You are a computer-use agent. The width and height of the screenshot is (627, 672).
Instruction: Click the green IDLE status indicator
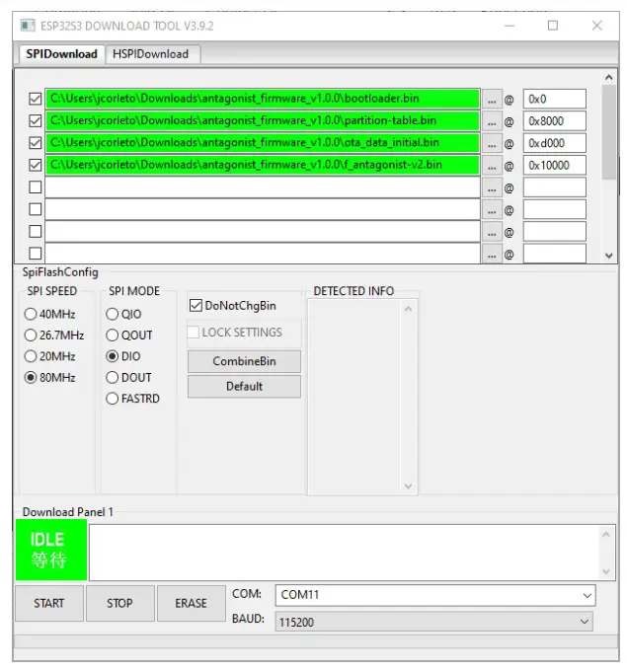tap(51, 550)
